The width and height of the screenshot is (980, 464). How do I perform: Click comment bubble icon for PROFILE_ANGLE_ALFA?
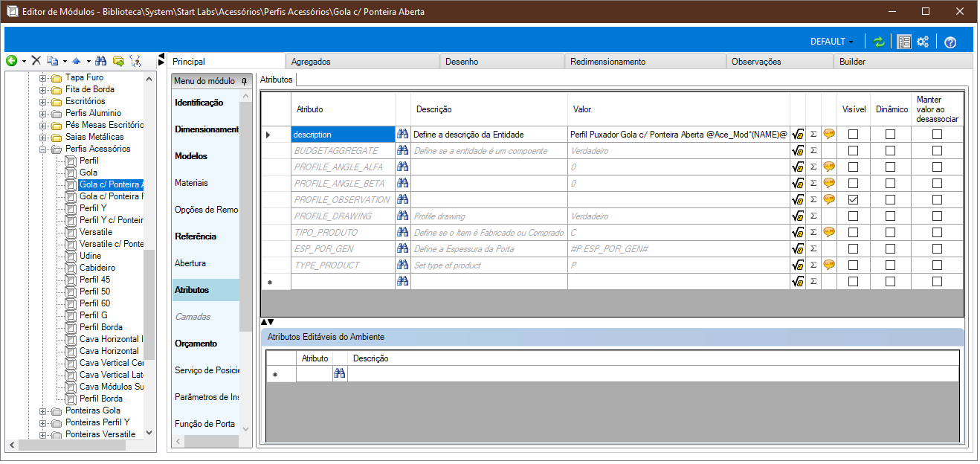(x=828, y=167)
